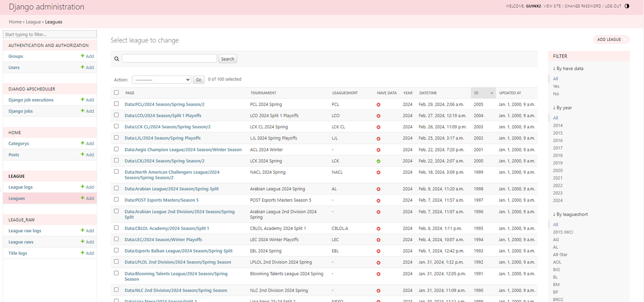The image size is (644, 302).
Task: Open League raws in the sidebar
Action: tap(21, 242)
